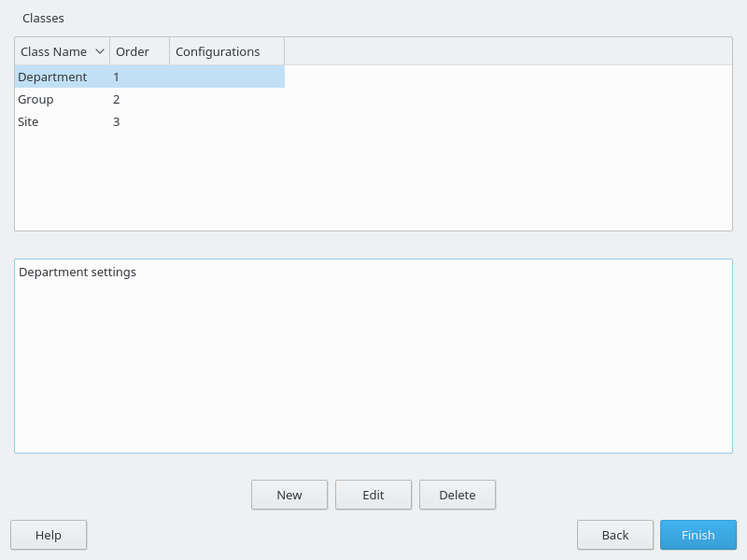
Task: Click order value 3 in Site row
Action: [117, 122]
